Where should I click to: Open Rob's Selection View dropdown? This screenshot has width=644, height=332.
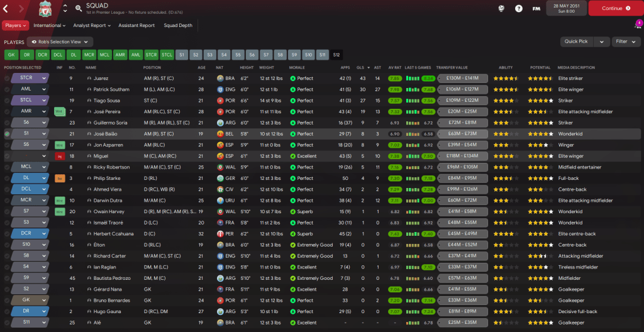(x=60, y=41)
